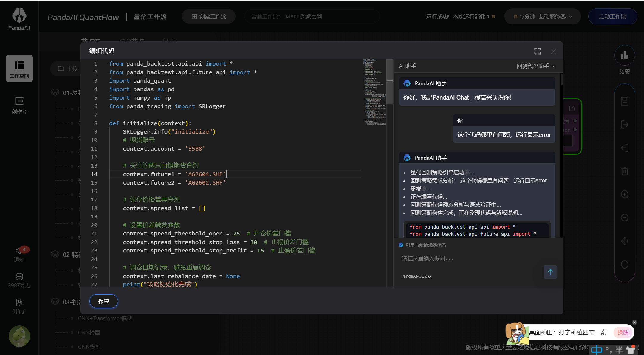Click the context.last_rebalance_date = None line
Image resolution: width=644 pixels, height=355 pixels.
(181, 276)
